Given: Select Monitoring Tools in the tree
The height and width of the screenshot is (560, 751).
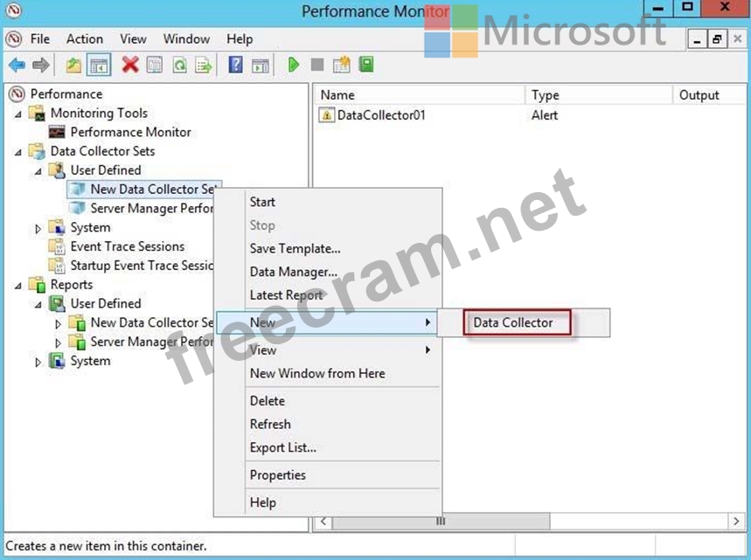Looking at the screenshot, I should [x=99, y=114].
